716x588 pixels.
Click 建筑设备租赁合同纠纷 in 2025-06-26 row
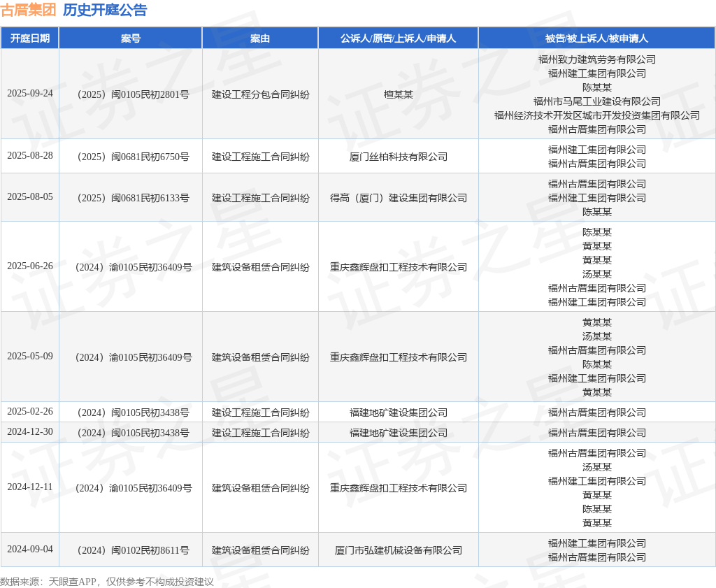pyautogui.click(x=260, y=267)
